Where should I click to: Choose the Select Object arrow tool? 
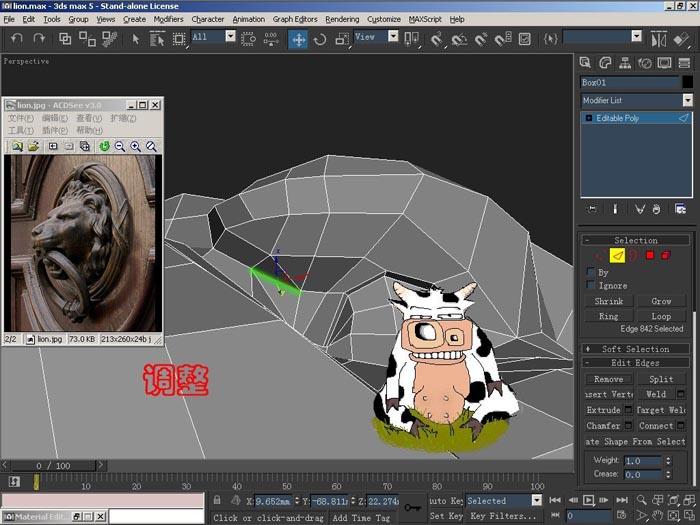click(x=136, y=39)
